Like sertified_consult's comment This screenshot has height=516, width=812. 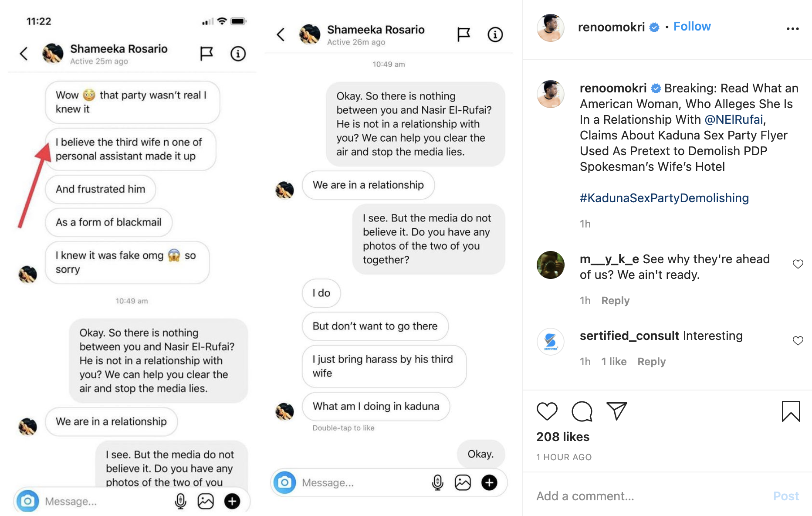pos(798,341)
